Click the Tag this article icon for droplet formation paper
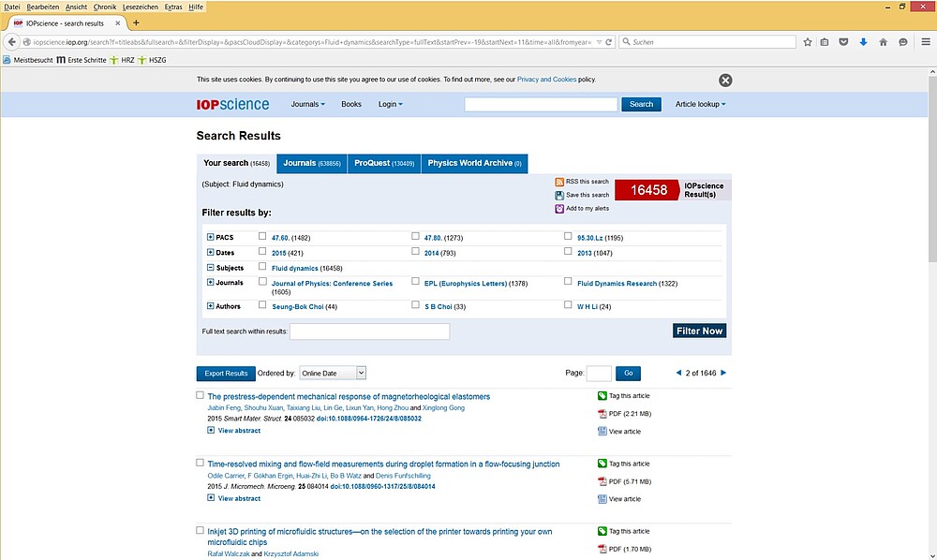 (x=602, y=464)
